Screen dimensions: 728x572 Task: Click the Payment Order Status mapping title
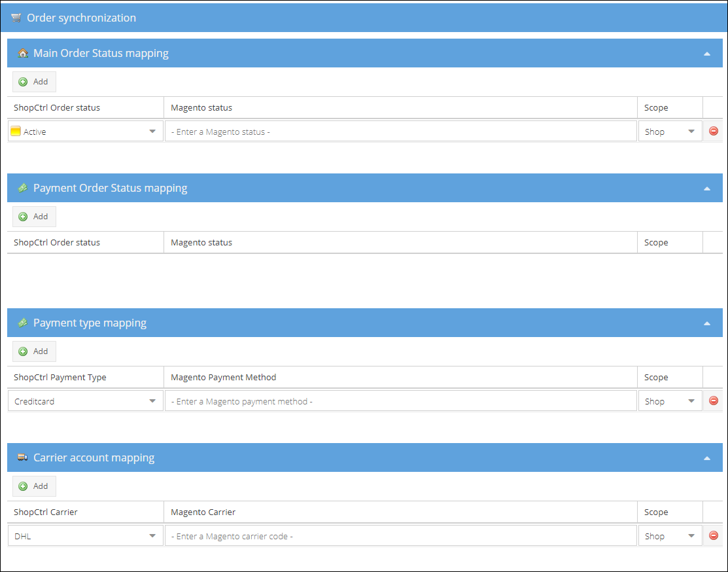click(110, 188)
